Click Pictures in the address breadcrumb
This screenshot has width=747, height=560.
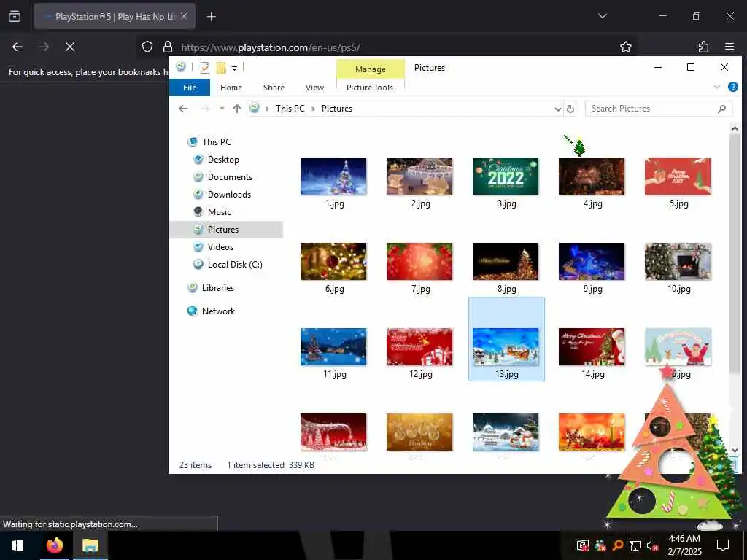tap(337, 109)
